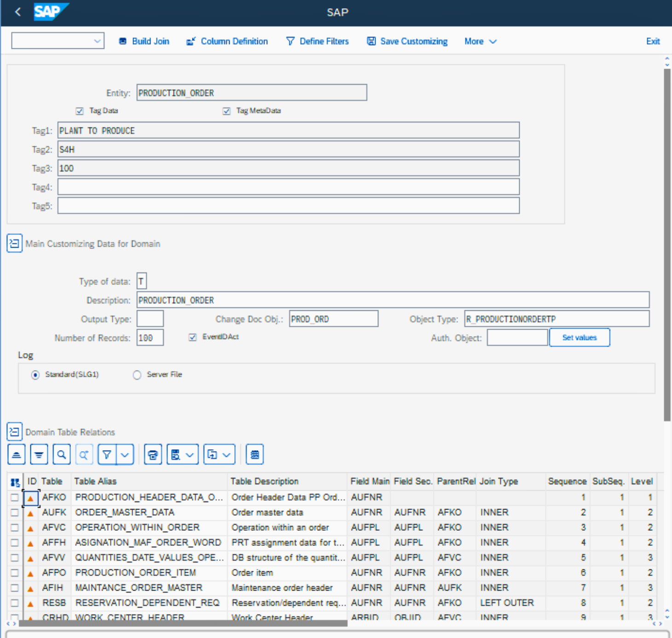Toggle the Tag MetaData checkbox

point(226,111)
